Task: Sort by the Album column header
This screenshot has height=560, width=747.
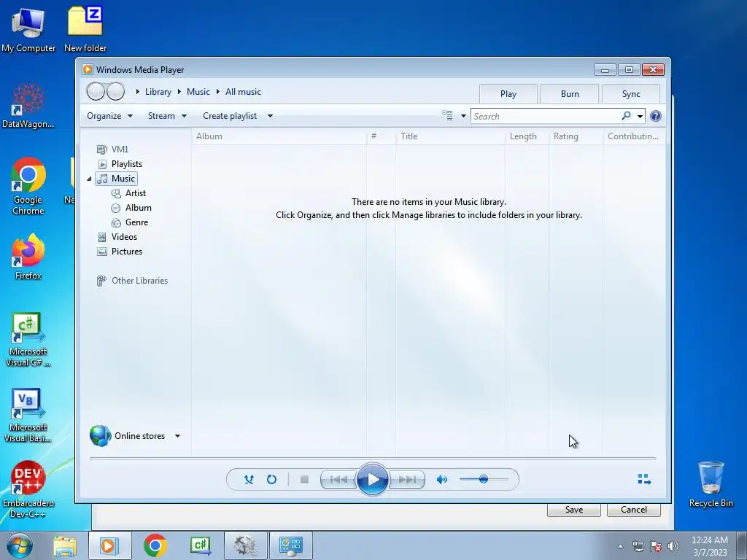Action: point(279,136)
